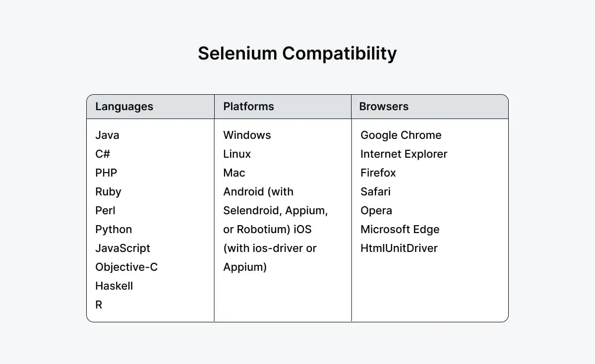The image size is (595, 364).
Task: Select Objective-C in the Languages list
Action: [x=126, y=267]
